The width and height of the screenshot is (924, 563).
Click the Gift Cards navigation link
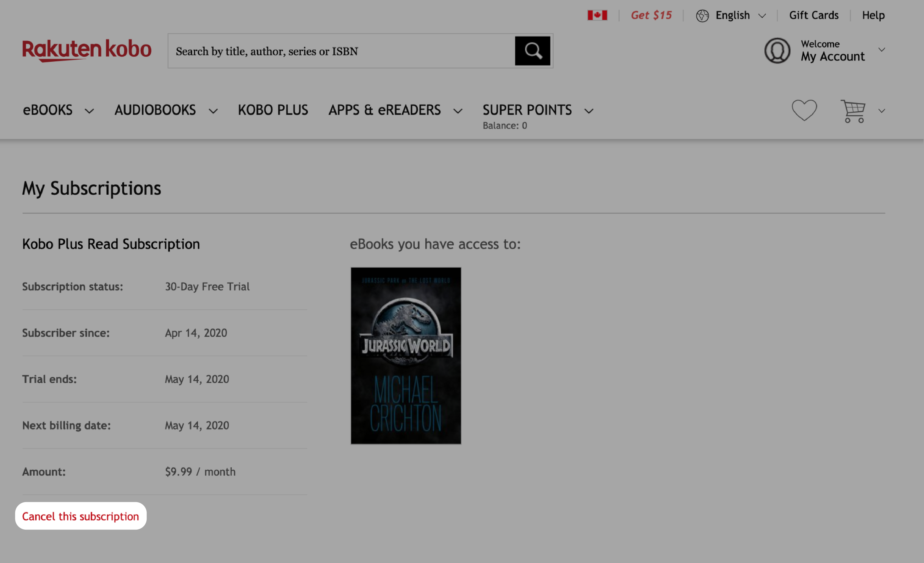813,15
